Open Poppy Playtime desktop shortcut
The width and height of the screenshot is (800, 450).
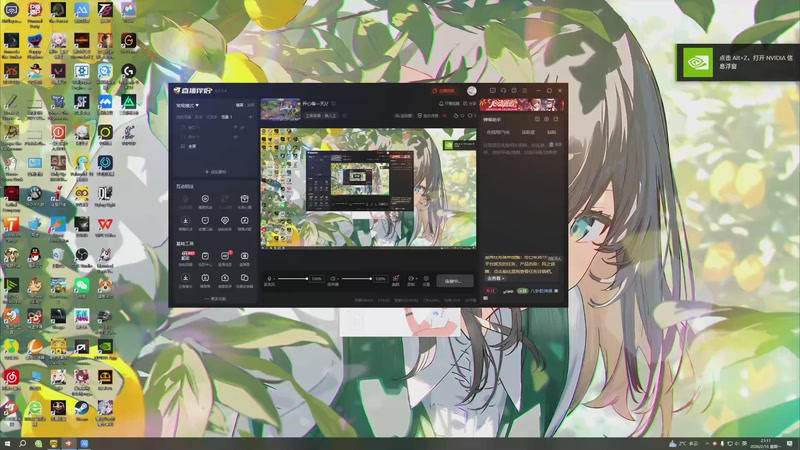point(35,44)
